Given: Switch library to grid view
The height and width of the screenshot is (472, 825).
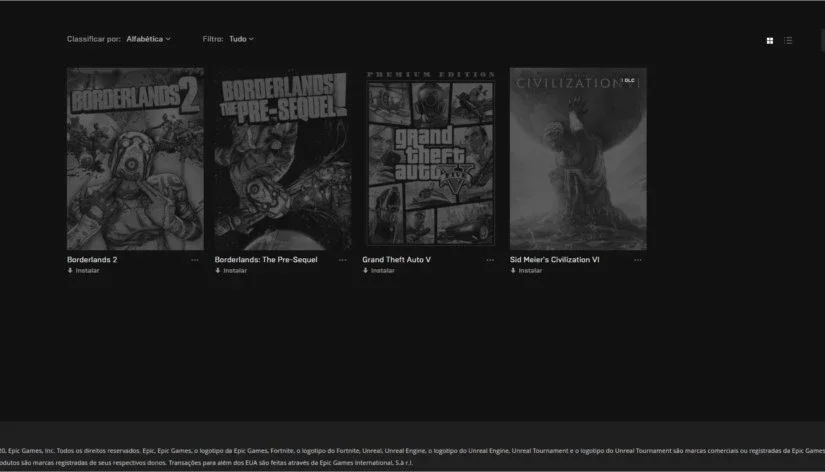Looking at the screenshot, I should coord(770,41).
